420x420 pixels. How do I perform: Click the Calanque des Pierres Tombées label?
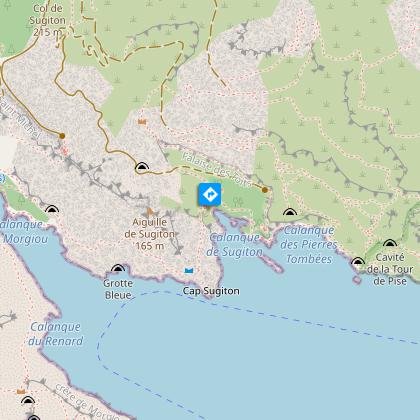point(309,245)
